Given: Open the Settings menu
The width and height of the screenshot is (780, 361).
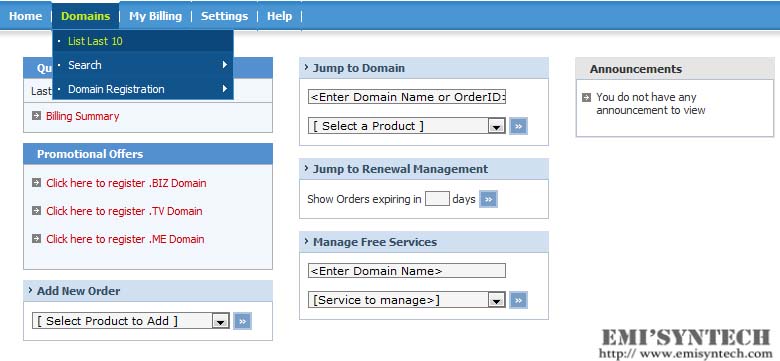Looking at the screenshot, I should pyautogui.click(x=224, y=16).
